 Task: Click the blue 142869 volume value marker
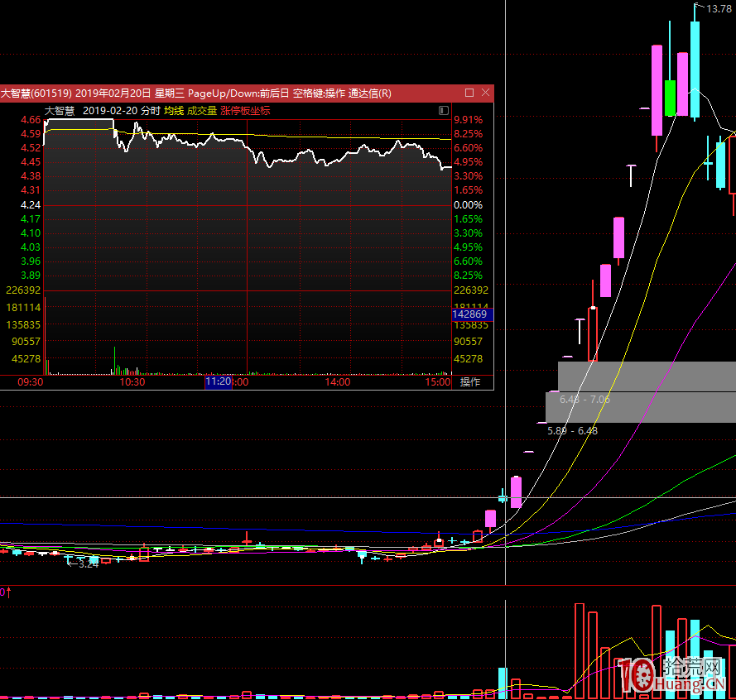click(x=471, y=314)
